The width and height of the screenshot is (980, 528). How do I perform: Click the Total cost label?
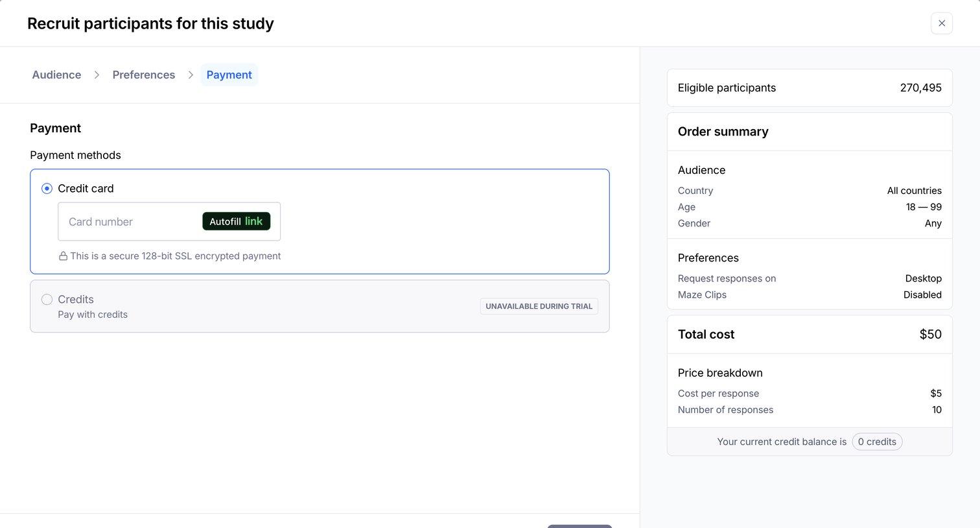pos(706,334)
